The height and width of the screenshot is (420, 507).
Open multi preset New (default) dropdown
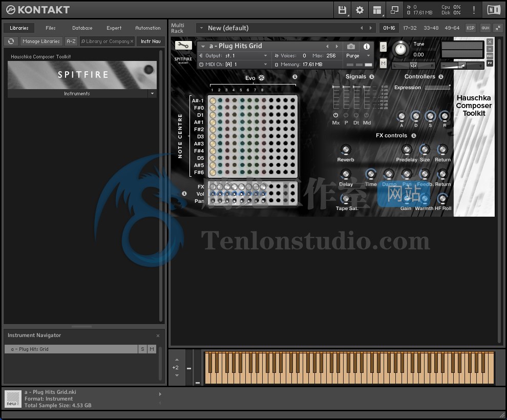point(201,28)
